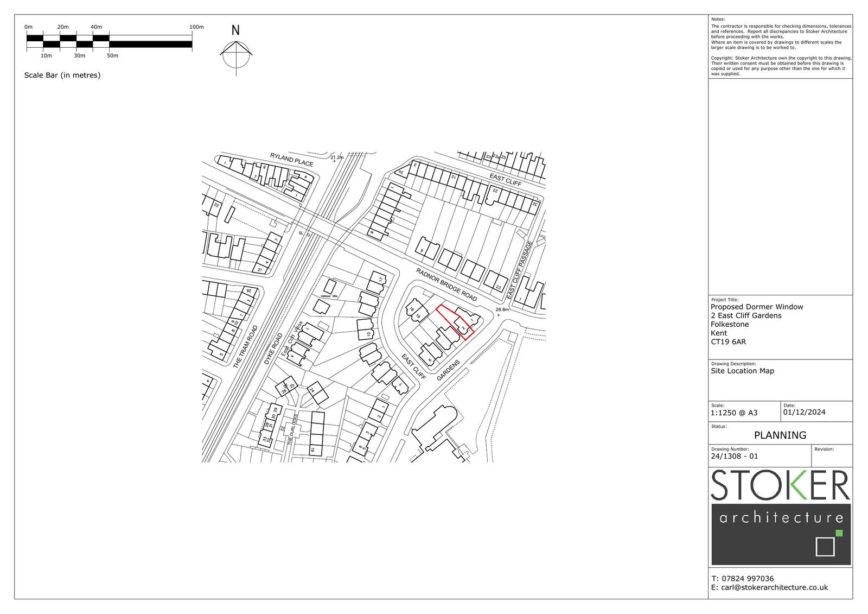Click the Site Location Map description

coord(742,371)
